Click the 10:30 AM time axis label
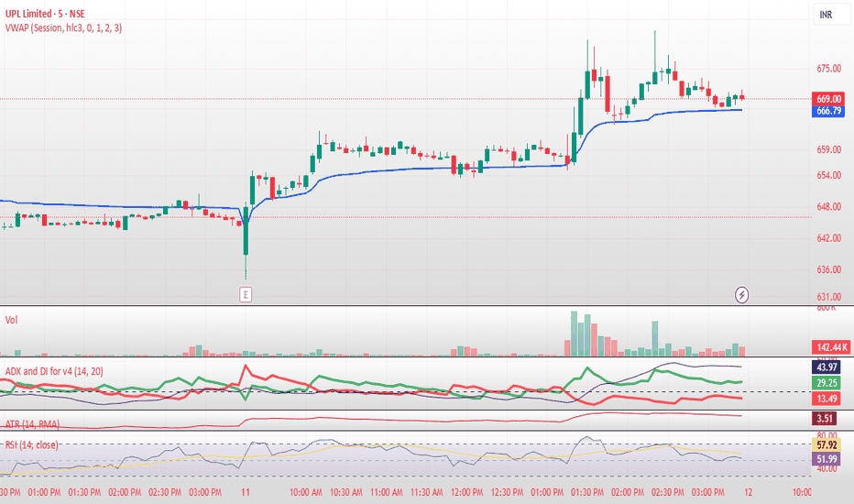854x504 pixels. [x=346, y=492]
